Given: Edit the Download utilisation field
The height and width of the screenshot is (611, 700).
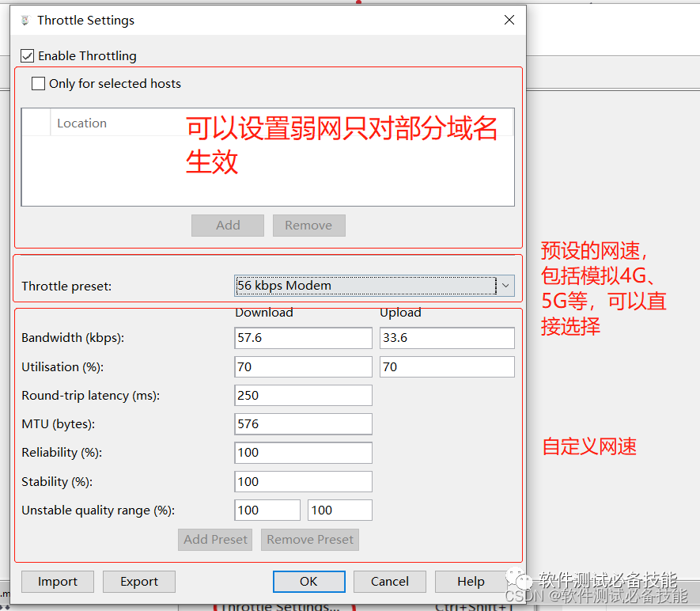Looking at the screenshot, I should point(303,366).
